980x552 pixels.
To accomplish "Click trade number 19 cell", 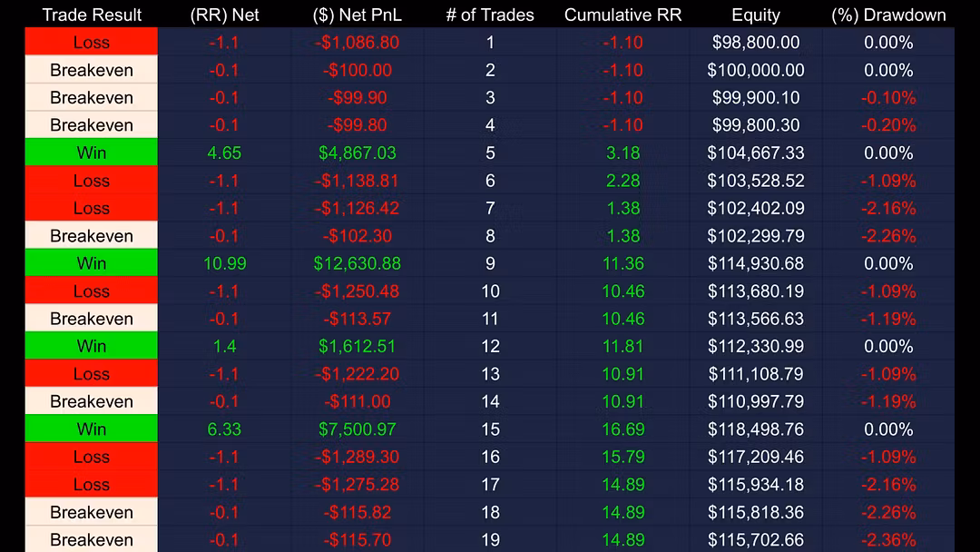I will (x=490, y=539).
